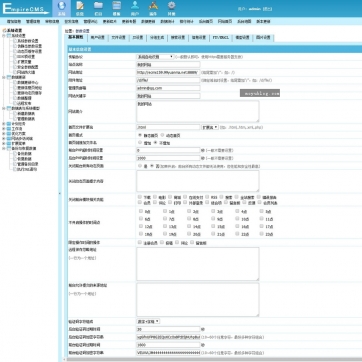The image size is (362, 362).
Task: Switch to the 模型设置 tab
Action: 242,38
